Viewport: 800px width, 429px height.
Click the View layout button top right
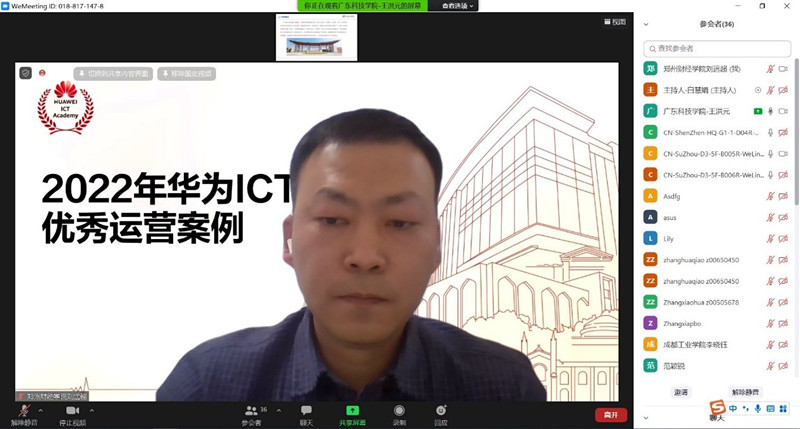[615, 22]
